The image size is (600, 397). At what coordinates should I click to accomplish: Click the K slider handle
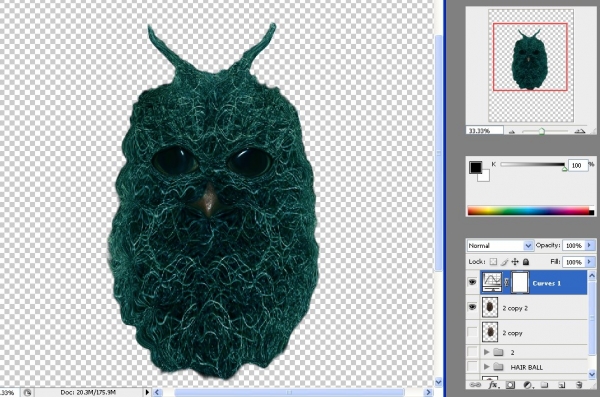564,168
